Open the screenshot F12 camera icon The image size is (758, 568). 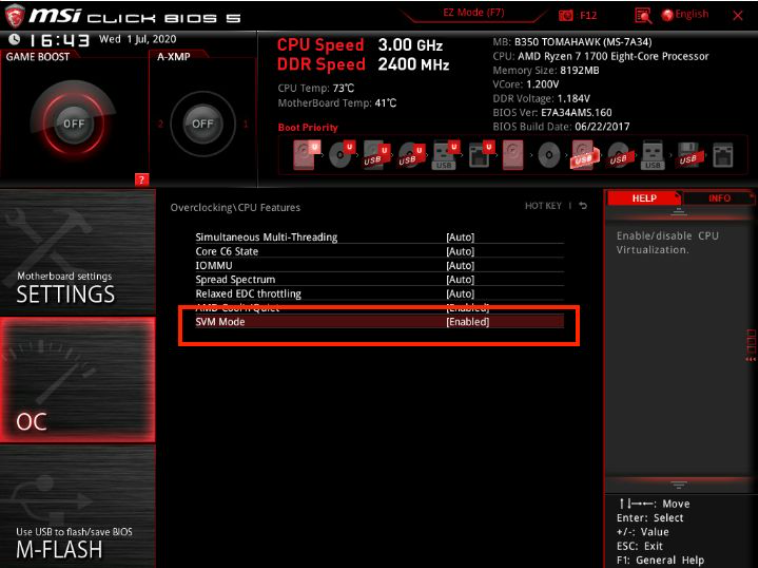[566, 15]
